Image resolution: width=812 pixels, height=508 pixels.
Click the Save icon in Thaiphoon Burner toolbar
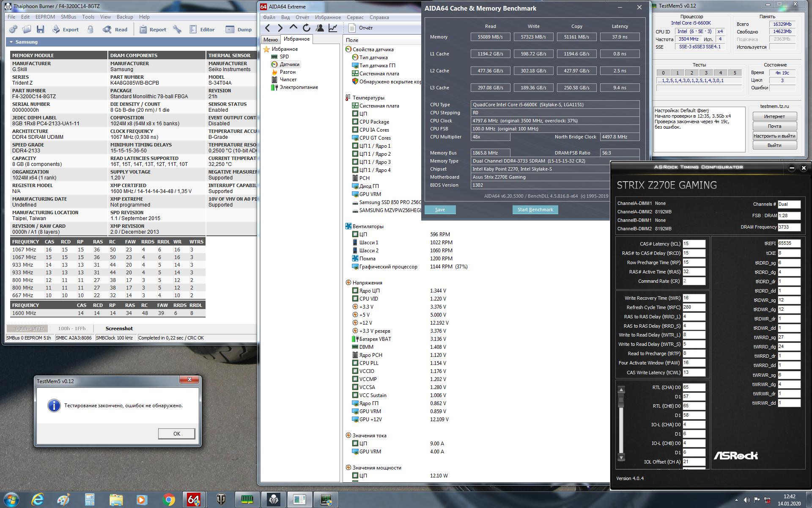(x=41, y=29)
